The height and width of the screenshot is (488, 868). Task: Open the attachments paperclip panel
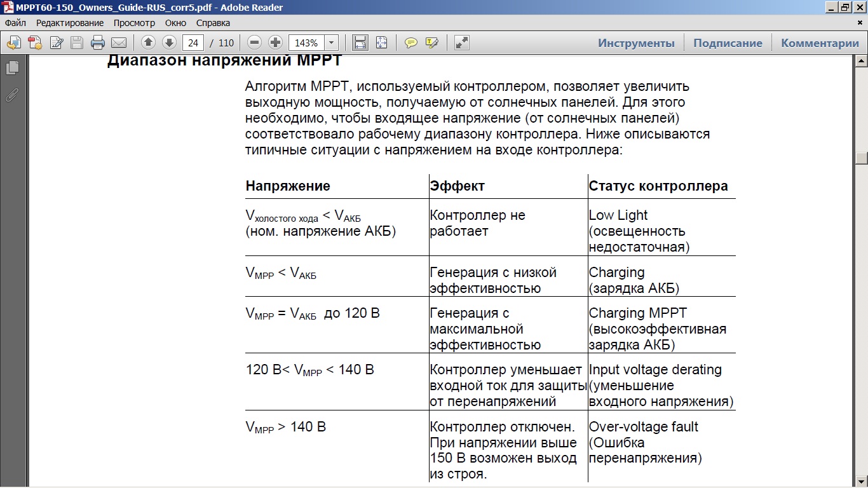(12, 95)
